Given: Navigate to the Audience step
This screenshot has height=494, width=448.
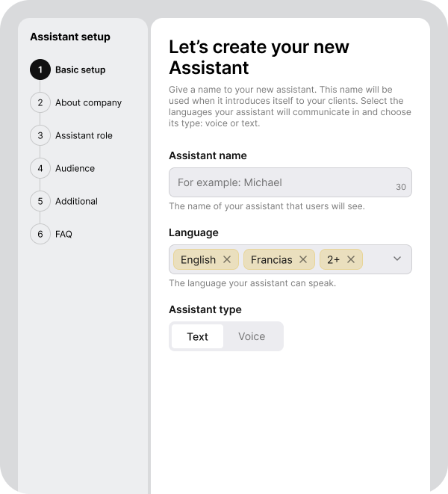Looking at the screenshot, I should tap(75, 168).
